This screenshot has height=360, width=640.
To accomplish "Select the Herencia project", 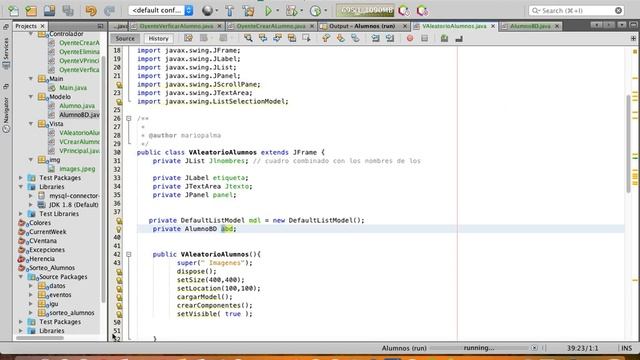I will click(x=41, y=259).
